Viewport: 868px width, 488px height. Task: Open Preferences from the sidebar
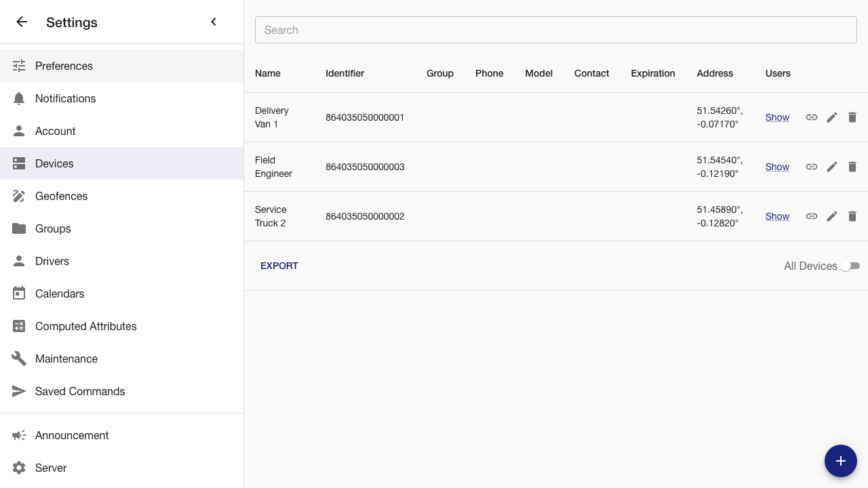[121, 66]
